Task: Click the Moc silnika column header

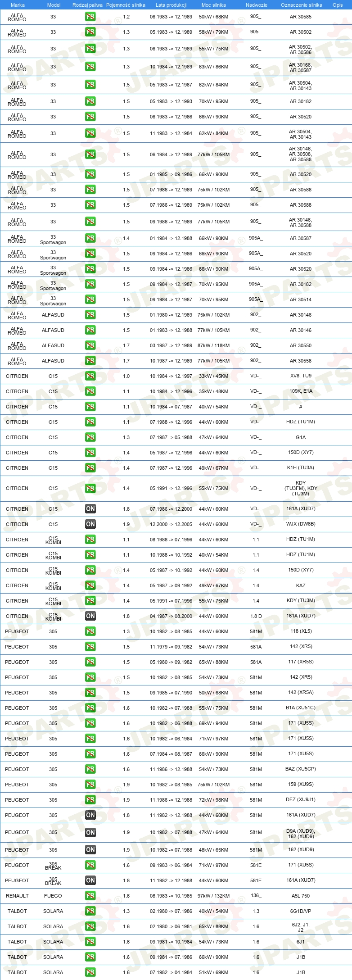Action: (214, 5)
